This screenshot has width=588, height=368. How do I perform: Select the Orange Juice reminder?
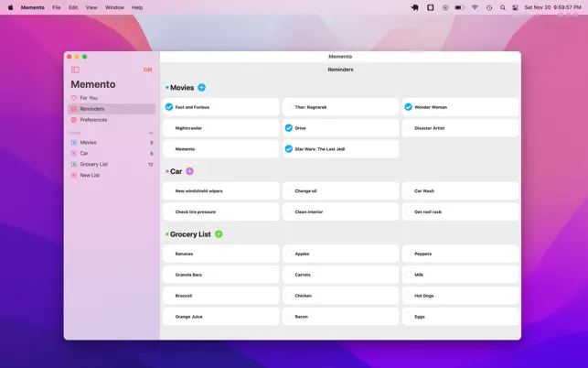point(221,317)
